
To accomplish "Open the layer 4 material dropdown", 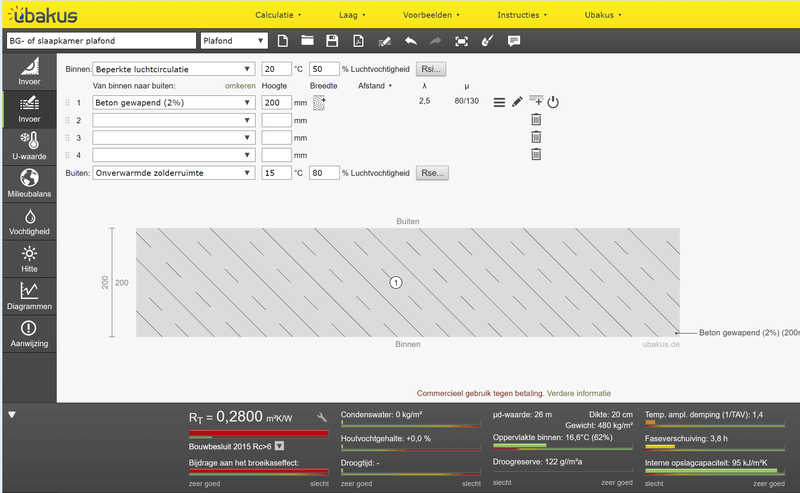I will click(x=173, y=155).
